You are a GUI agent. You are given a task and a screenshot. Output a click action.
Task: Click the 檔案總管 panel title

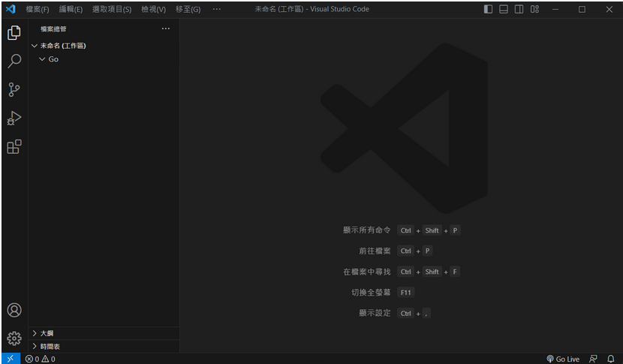[53, 29]
